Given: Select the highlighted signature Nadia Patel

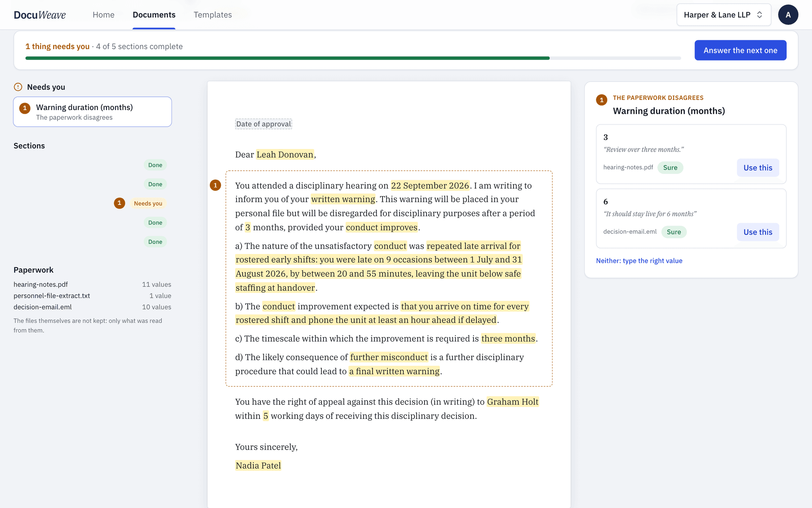Looking at the screenshot, I should tap(258, 466).
